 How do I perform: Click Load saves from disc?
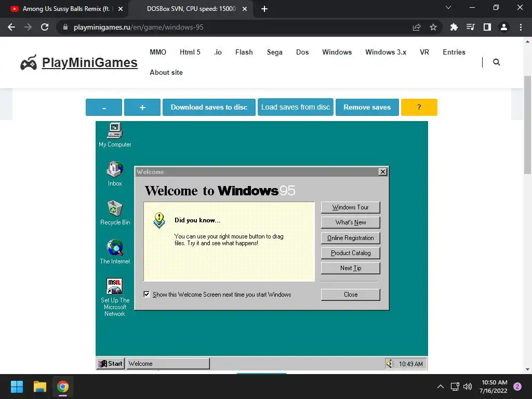pyautogui.click(x=296, y=107)
